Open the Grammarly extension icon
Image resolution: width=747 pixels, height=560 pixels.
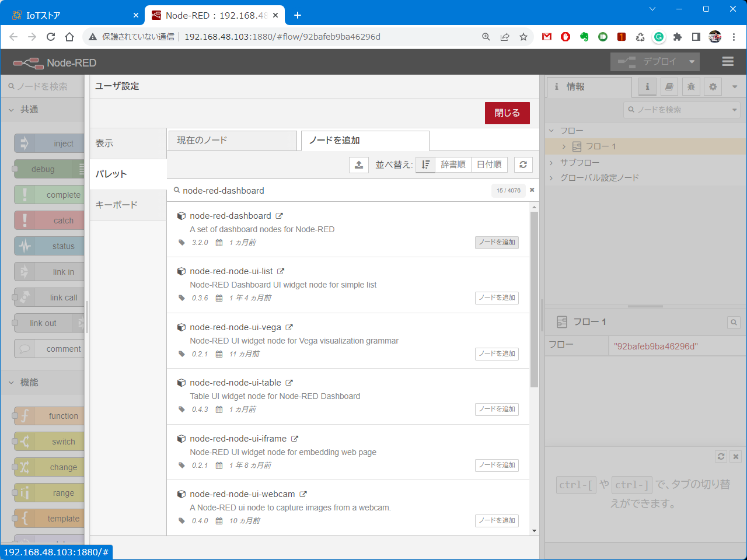pyautogui.click(x=659, y=37)
